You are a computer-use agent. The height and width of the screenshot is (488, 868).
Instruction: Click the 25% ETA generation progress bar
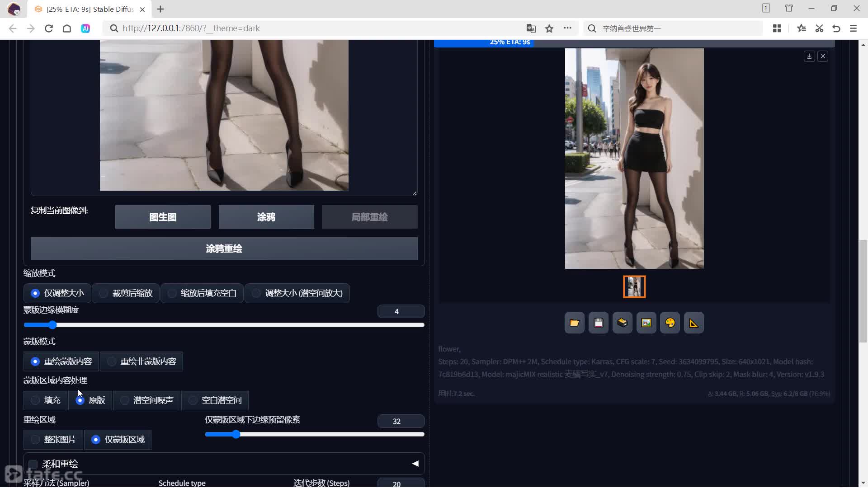tap(634, 43)
